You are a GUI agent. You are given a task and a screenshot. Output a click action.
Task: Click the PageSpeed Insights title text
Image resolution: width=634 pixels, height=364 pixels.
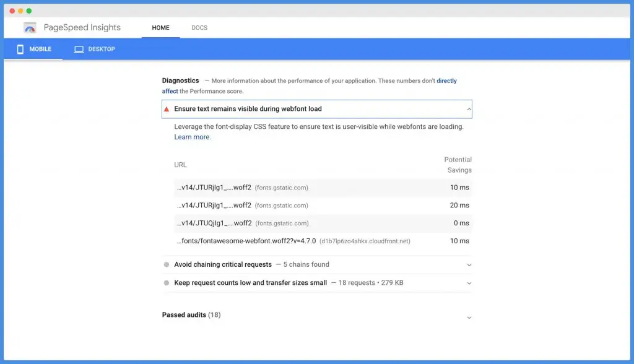tap(82, 28)
